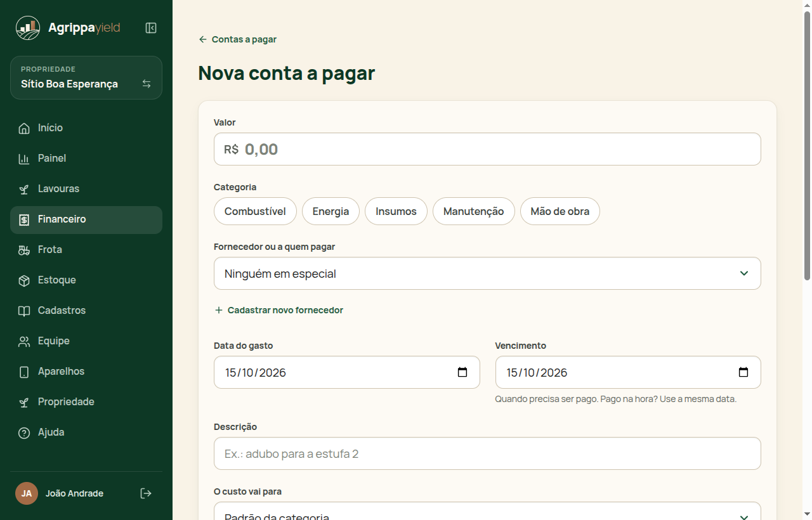This screenshot has width=812, height=520.
Task: Click the Financeiro dollar receipt icon
Action: point(24,219)
